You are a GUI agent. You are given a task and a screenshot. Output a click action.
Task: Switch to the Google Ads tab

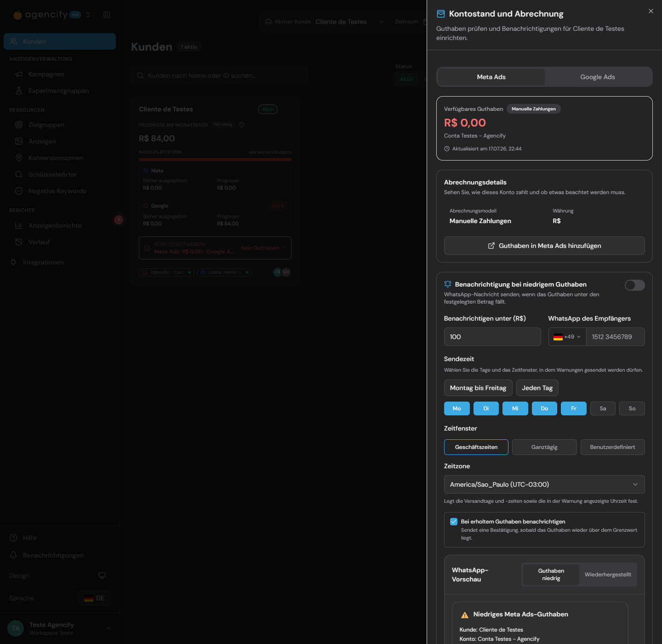598,77
